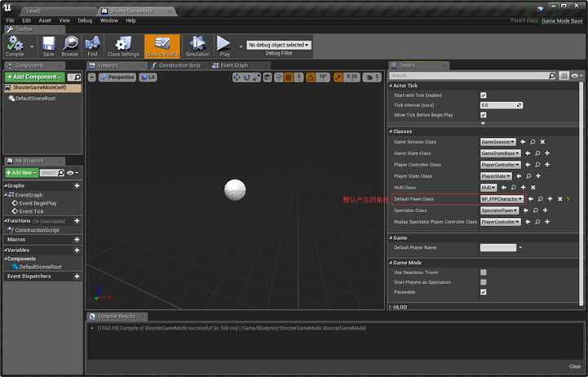Screen dimensions: 588x377
Task: Open Find in blueprint tool
Action: click(92, 47)
